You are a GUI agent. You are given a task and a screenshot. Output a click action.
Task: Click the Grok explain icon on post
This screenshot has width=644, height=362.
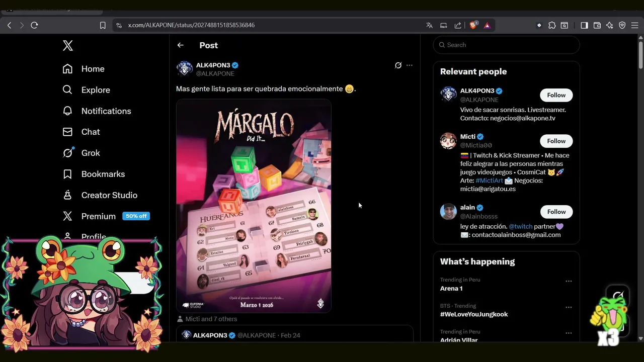click(398, 65)
